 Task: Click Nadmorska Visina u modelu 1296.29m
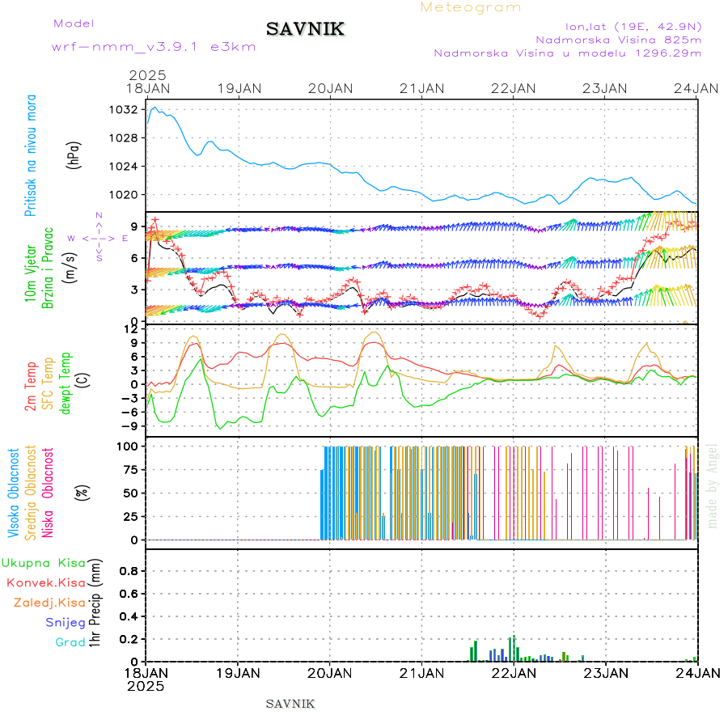coord(567,53)
